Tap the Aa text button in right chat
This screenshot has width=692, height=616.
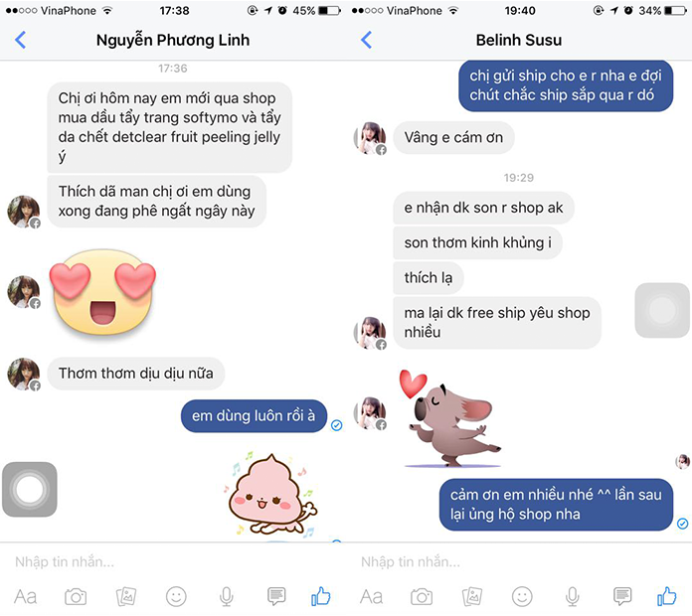(371, 597)
